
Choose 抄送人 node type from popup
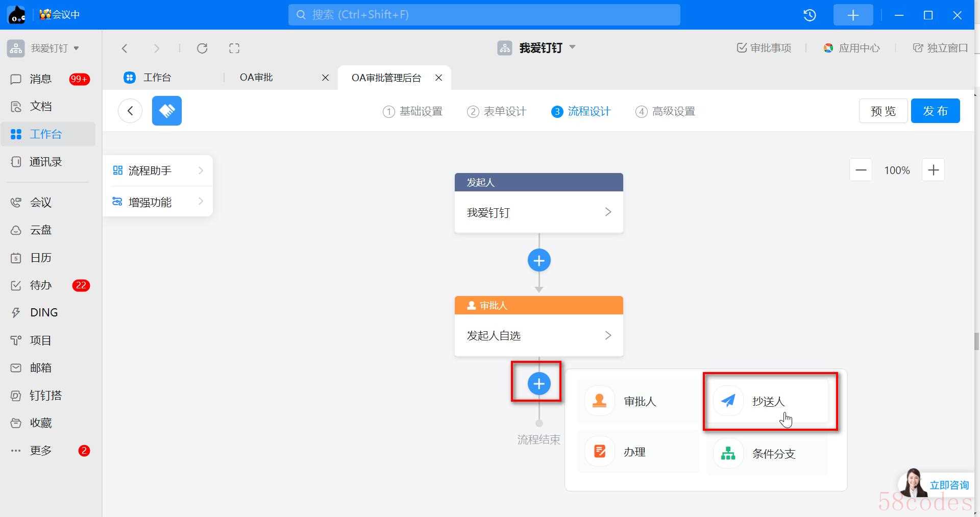pyautogui.click(x=767, y=401)
